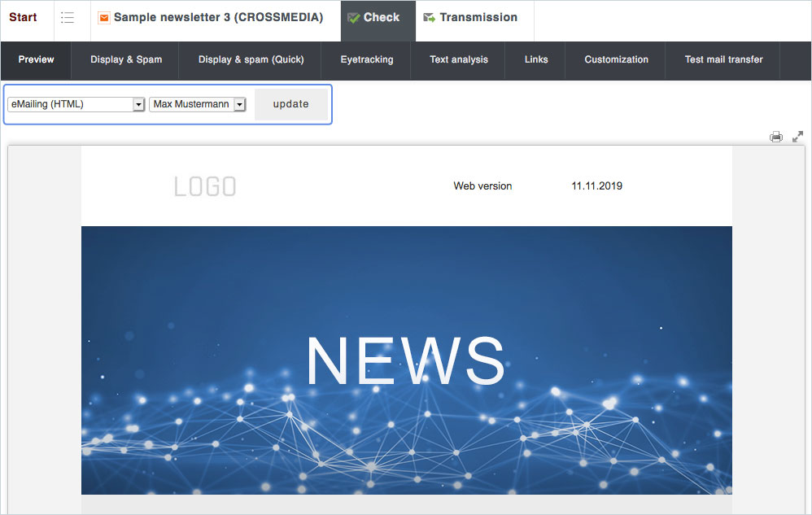
Task: Select the Display & spam (Quick) tab
Action: click(251, 59)
